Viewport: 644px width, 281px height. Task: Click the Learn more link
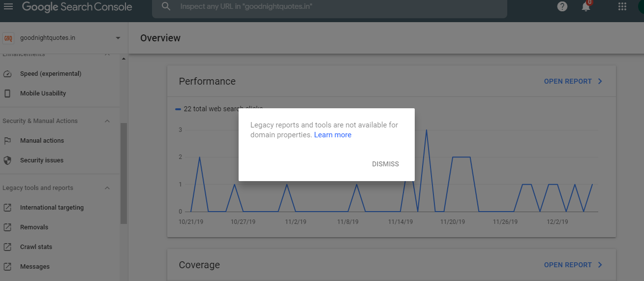(x=333, y=135)
